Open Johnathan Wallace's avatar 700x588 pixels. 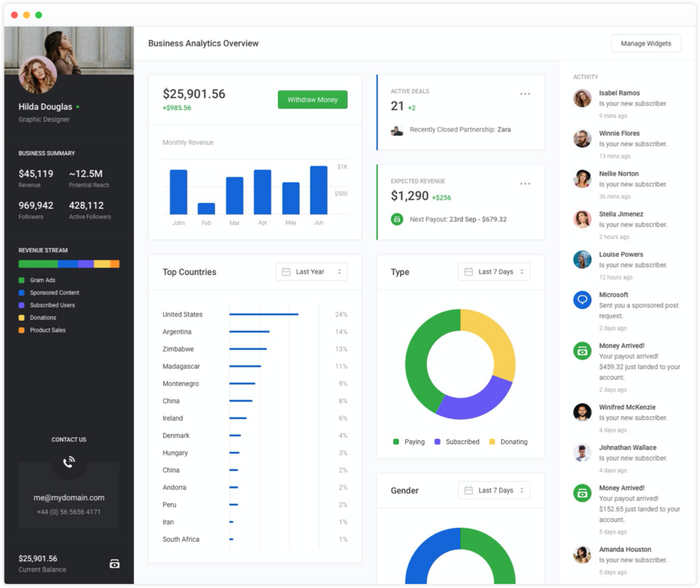582,452
